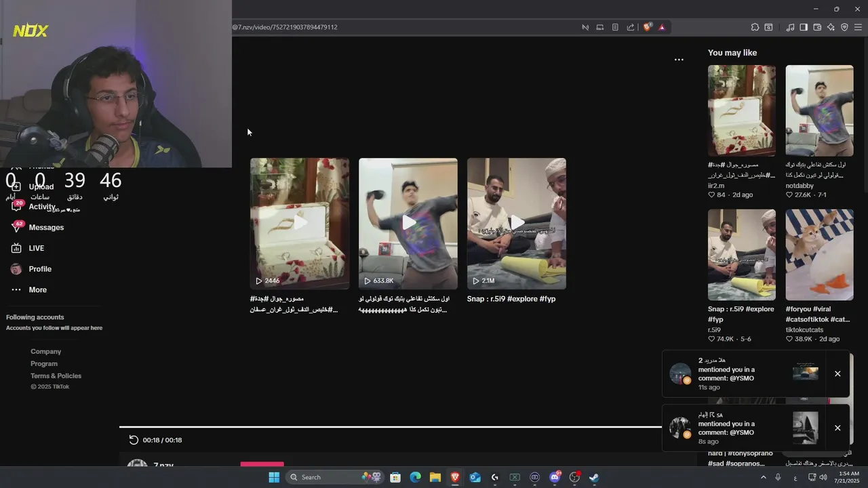Click the replay button next to 00:18
The image size is (868, 488).
click(x=134, y=440)
